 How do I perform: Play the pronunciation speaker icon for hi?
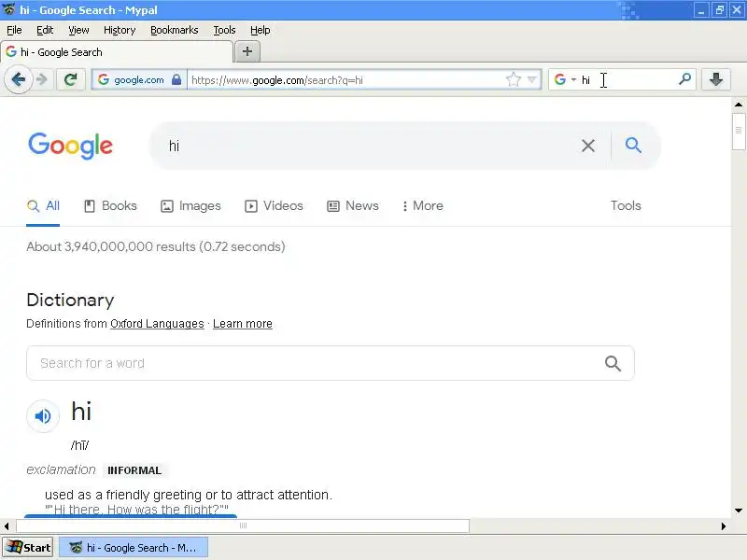coord(43,415)
